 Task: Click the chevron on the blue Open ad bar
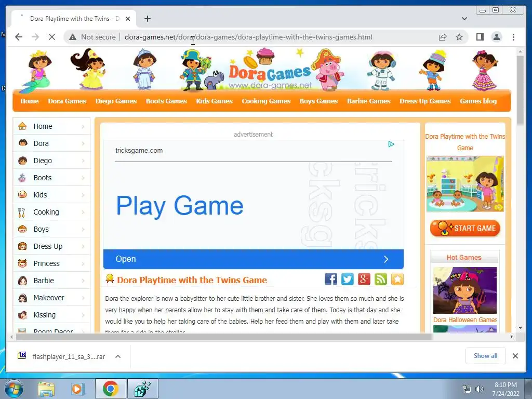[x=386, y=259]
